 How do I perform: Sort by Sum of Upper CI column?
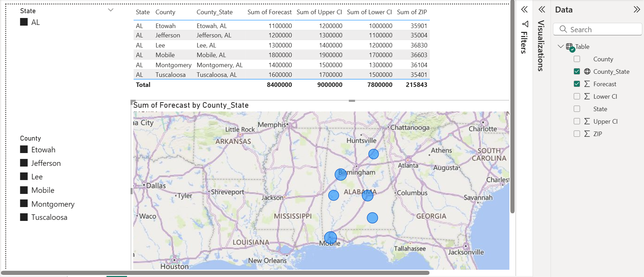click(319, 12)
